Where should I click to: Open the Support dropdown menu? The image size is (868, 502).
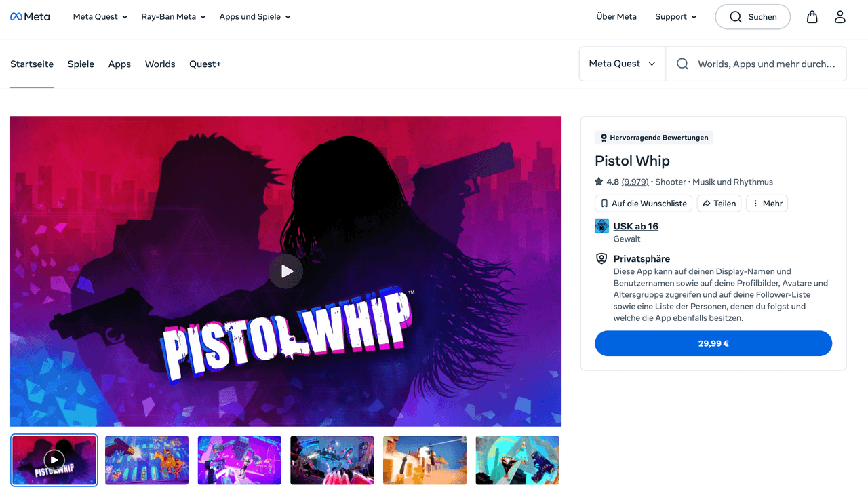(x=675, y=17)
